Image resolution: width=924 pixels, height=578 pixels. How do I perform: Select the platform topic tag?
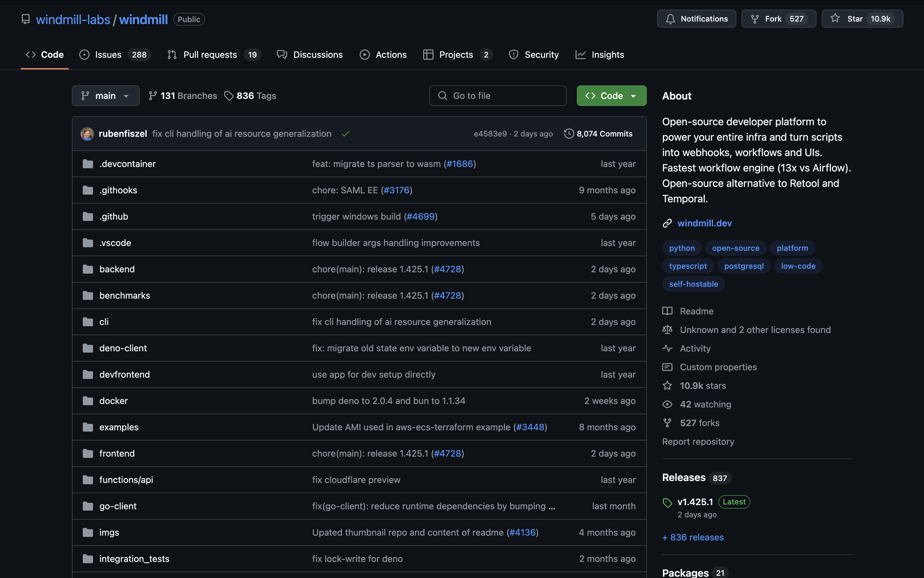pos(792,248)
